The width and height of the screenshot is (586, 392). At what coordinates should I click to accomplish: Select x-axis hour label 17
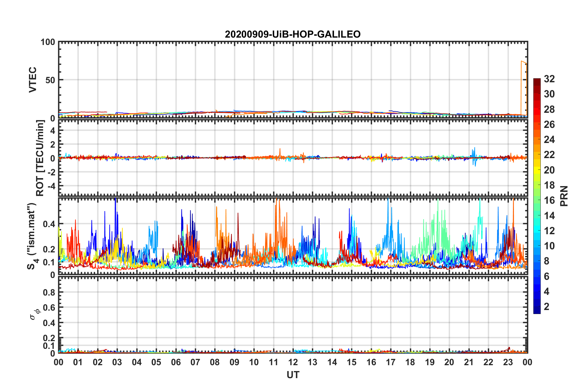391,362
